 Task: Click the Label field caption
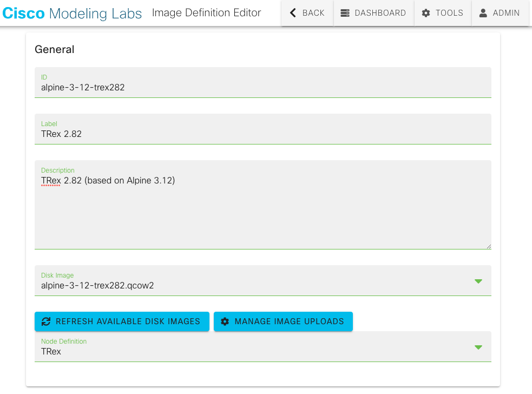click(49, 124)
